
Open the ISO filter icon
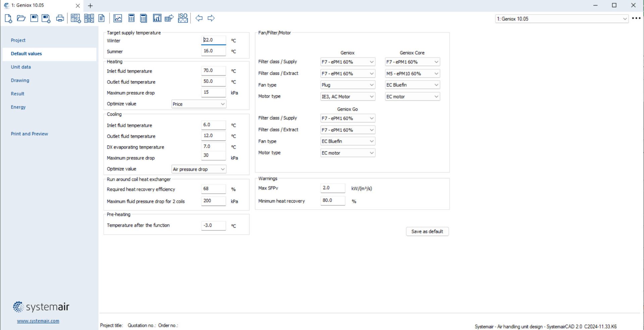183,18
